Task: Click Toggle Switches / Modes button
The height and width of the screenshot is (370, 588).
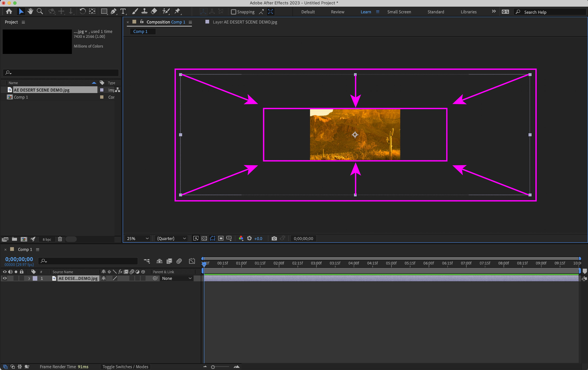Action: (125, 367)
